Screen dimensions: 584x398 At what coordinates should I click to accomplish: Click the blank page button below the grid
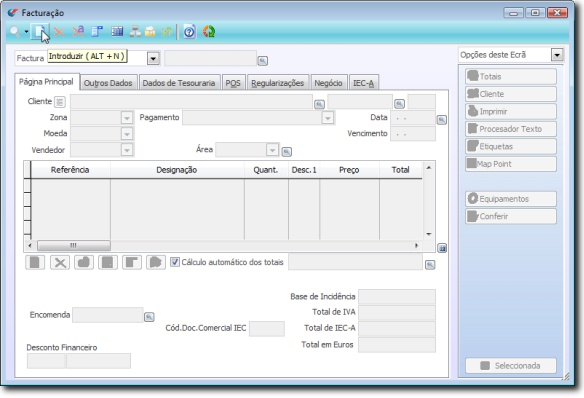click(35, 262)
